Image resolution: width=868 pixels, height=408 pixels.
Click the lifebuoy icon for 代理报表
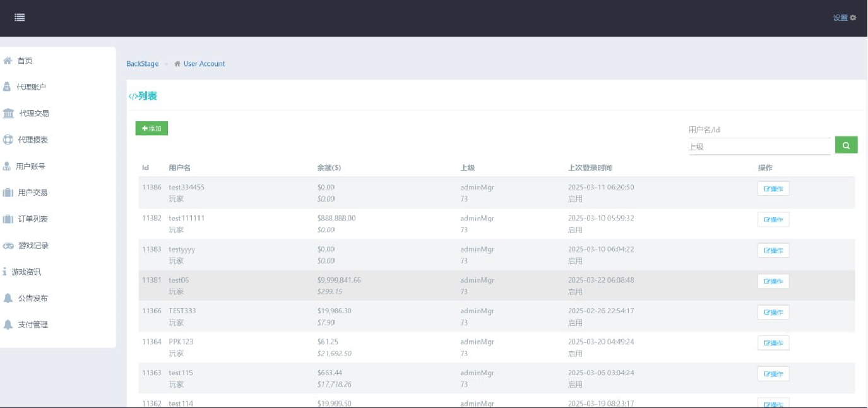pos(8,140)
